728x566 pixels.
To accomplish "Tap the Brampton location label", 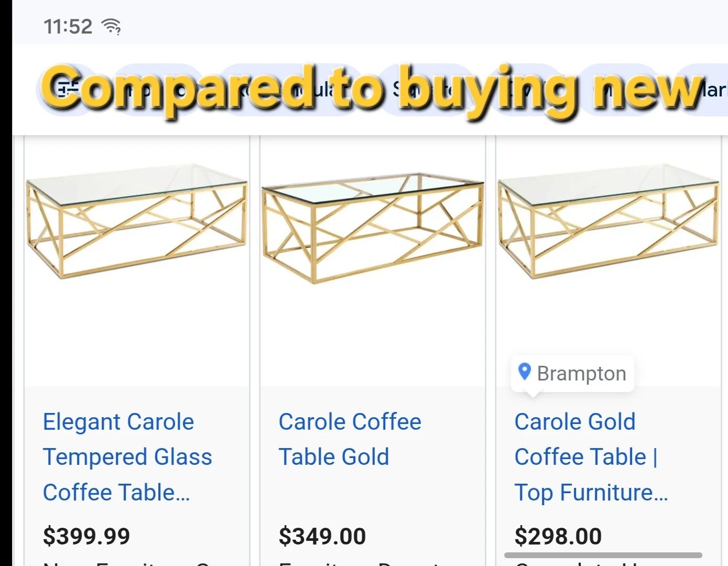I will point(581,374).
